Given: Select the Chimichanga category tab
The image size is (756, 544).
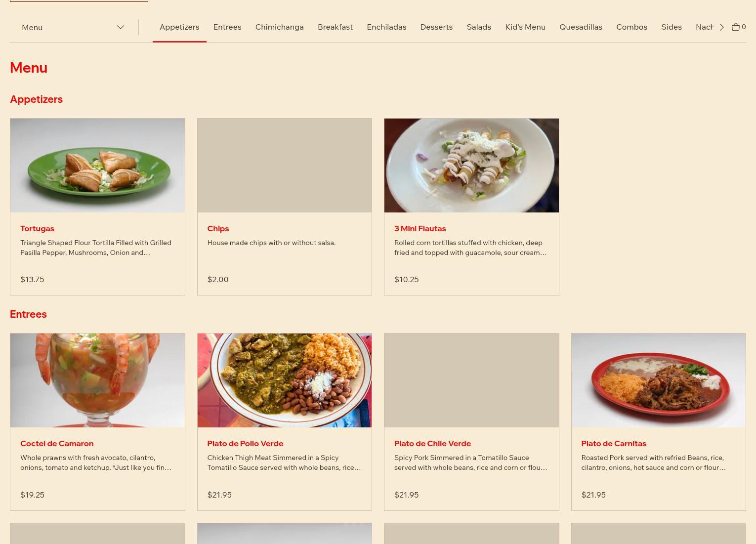Looking at the screenshot, I should pos(280,27).
